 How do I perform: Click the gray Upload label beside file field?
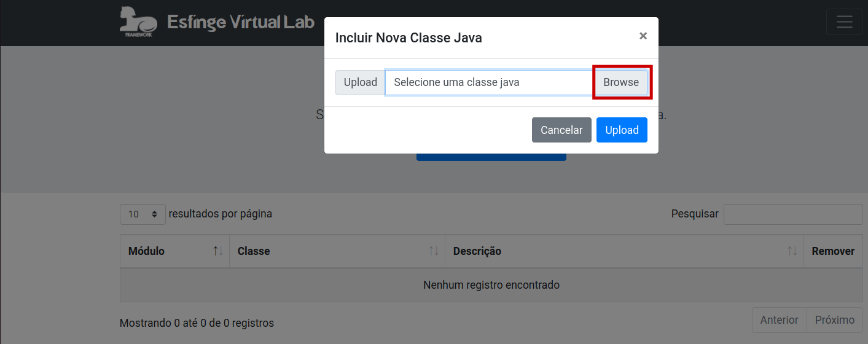(361, 82)
